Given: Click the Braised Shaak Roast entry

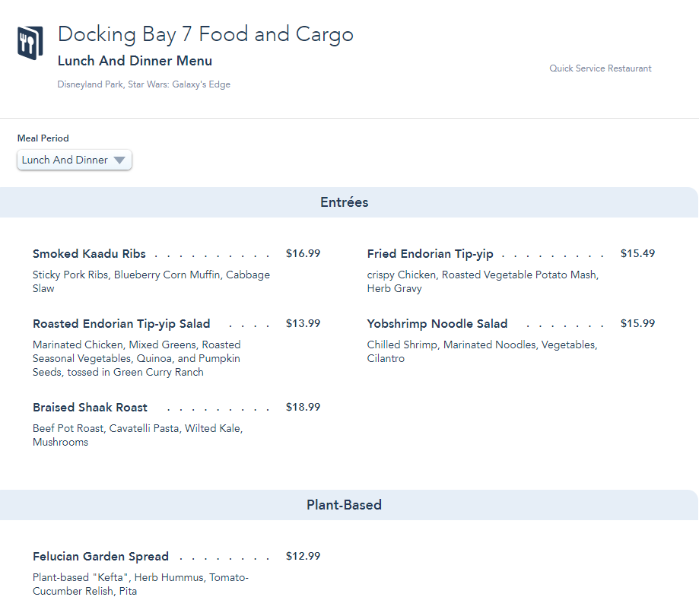Looking at the screenshot, I should 90,408.
